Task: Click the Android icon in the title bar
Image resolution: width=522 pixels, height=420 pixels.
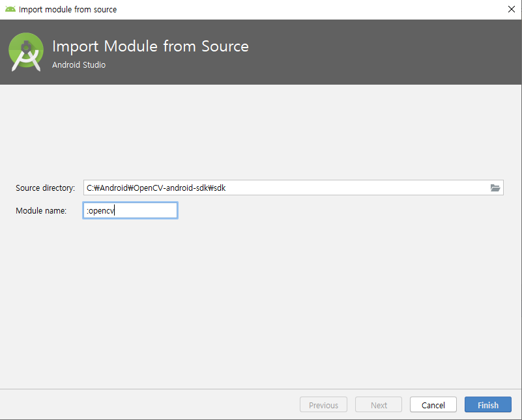Action: pyautogui.click(x=10, y=10)
